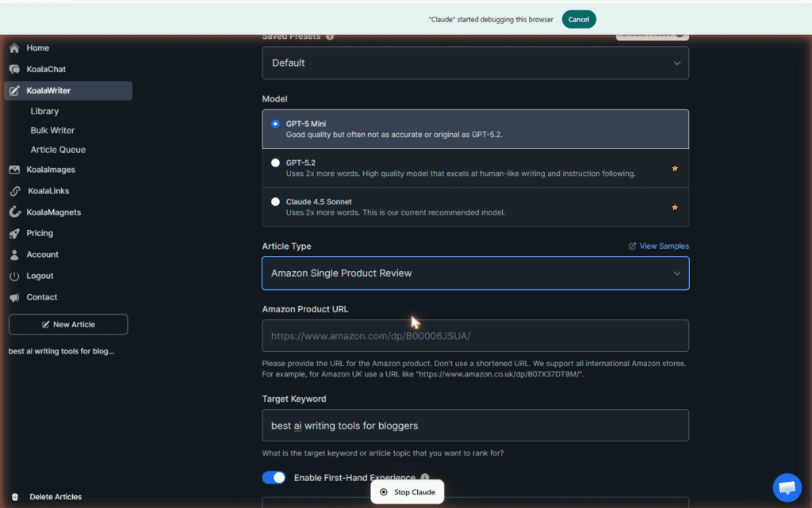This screenshot has width=812, height=508.
Task: Click the Logout power icon
Action: coord(14,276)
